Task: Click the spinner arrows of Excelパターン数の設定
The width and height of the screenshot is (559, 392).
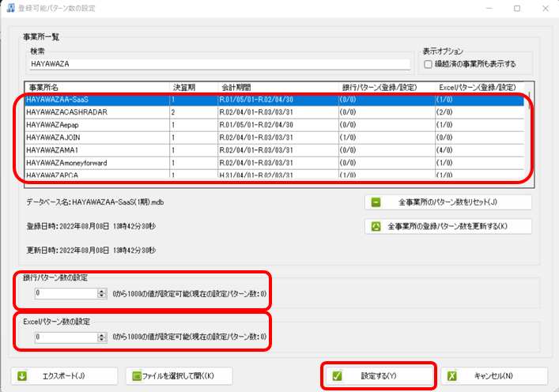Action: click(x=102, y=337)
